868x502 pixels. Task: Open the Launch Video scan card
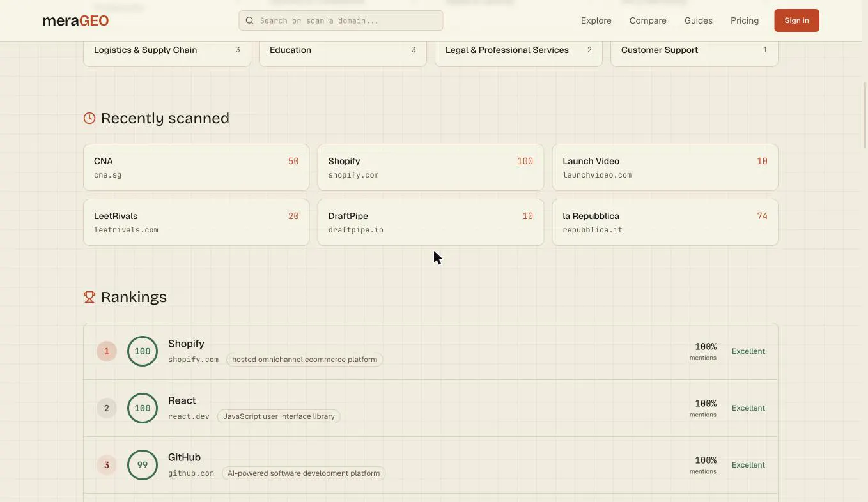coord(665,167)
